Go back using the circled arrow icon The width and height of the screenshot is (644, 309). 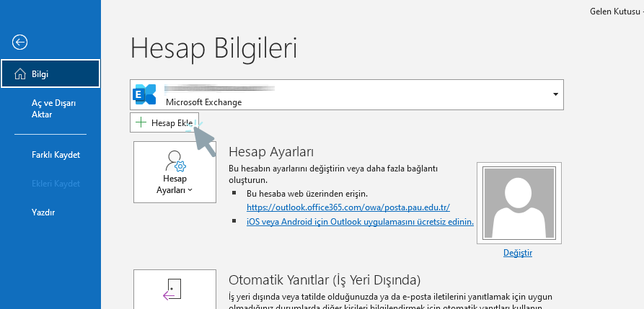point(19,42)
